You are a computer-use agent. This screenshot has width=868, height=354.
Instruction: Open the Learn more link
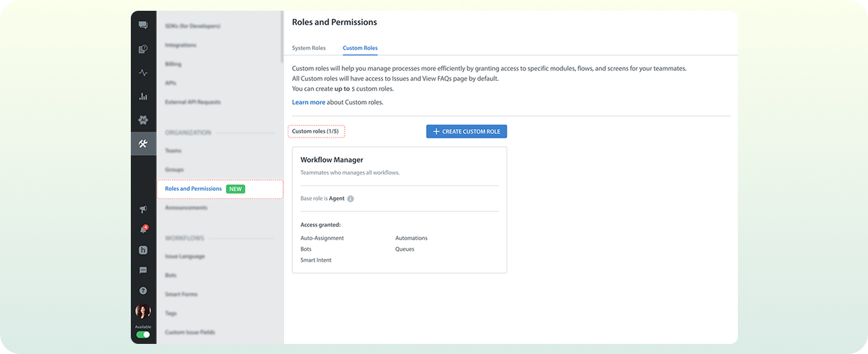[308, 102]
